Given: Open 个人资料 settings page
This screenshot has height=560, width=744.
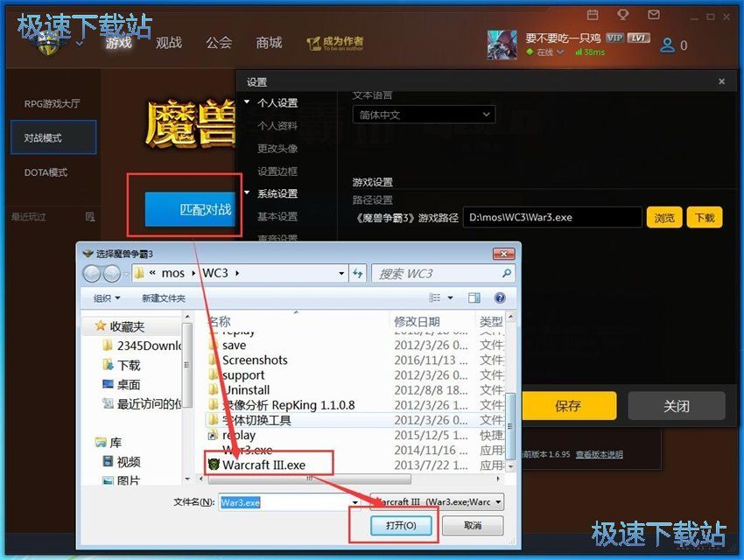Looking at the screenshot, I should (277, 126).
